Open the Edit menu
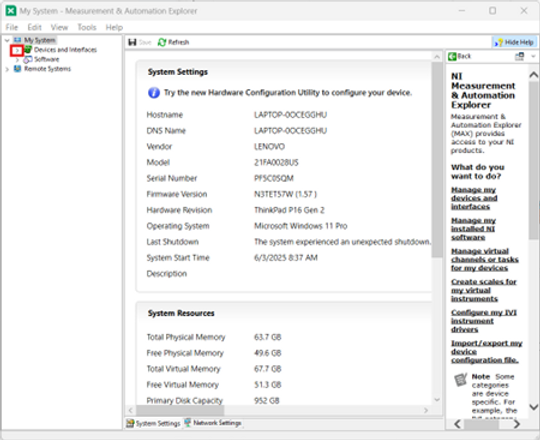This screenshot has height=440, width=540. [x=34, y=27]
